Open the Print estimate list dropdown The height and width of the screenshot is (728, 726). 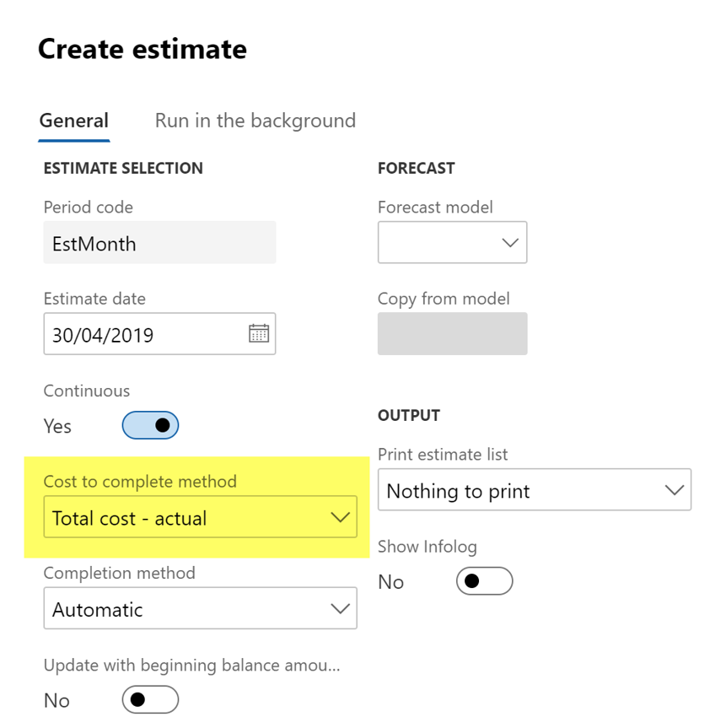[x=535, y=489]
